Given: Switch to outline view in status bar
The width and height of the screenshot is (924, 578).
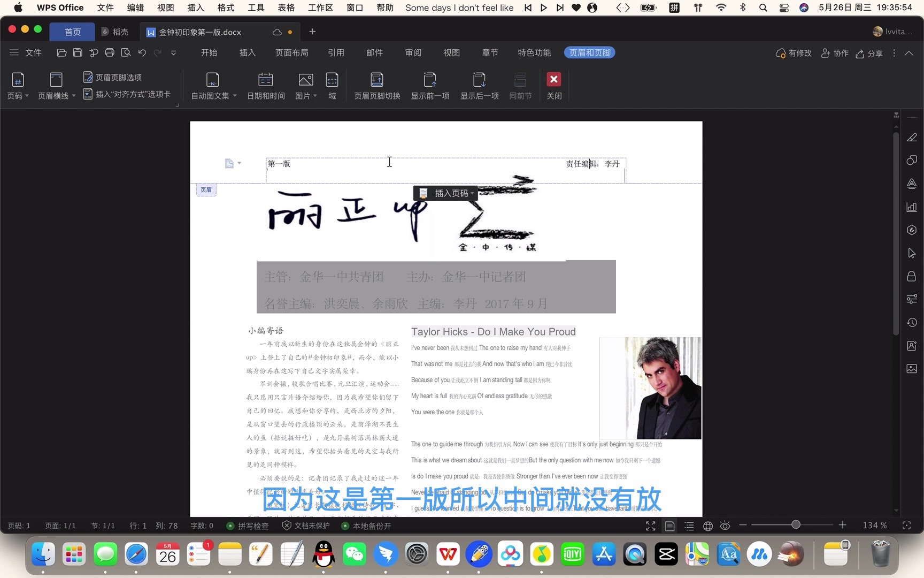Looking at the screenshot, I should pos(689,526).
